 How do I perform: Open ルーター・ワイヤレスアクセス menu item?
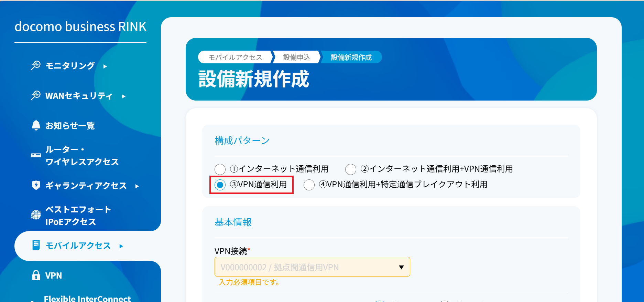coord(82,156)
